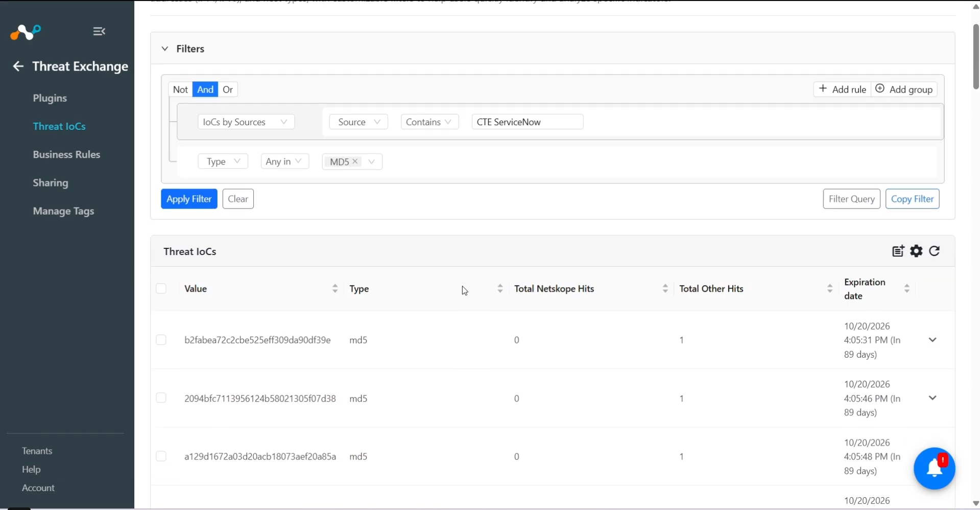Viewport: 980px width, 510px height.
Task: Open Manage Tags in sidebar
Action: click(x=63, y=211)
